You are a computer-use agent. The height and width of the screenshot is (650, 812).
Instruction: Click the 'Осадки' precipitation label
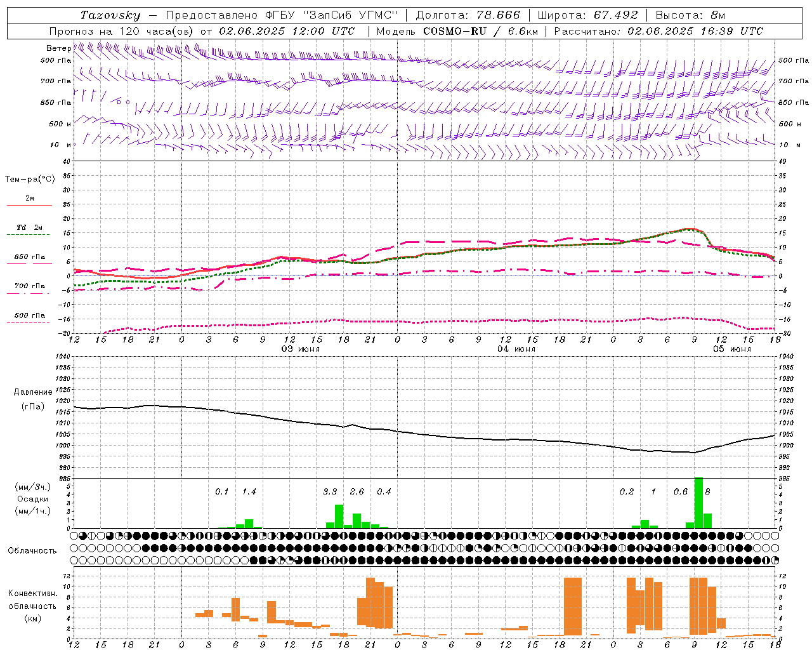(x=33, y=499)
